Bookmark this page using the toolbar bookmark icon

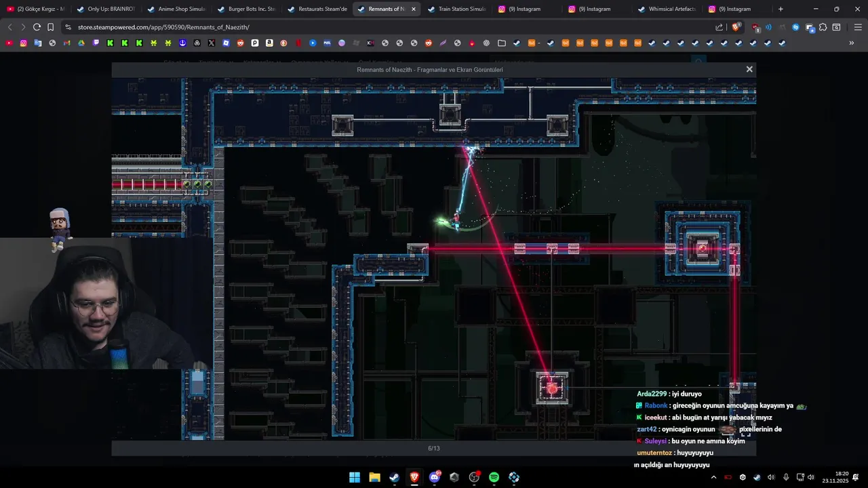pos(51,27)
